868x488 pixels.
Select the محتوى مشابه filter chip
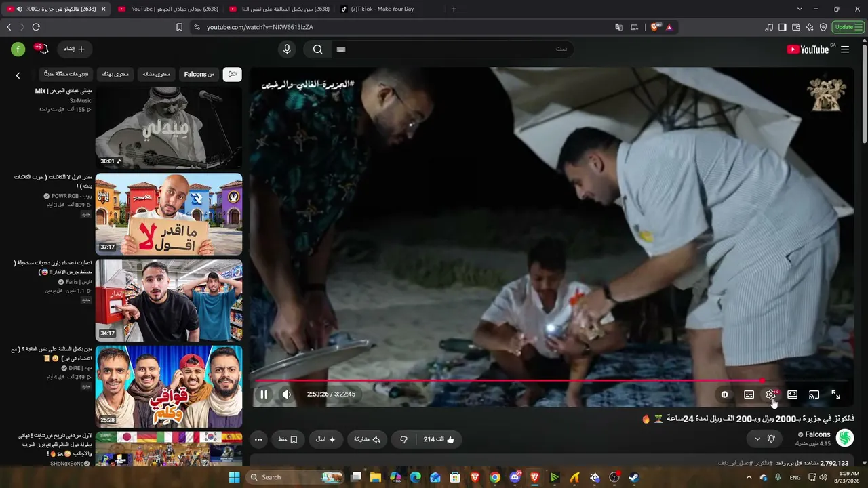pyautogui.click(x=157, y=74)
